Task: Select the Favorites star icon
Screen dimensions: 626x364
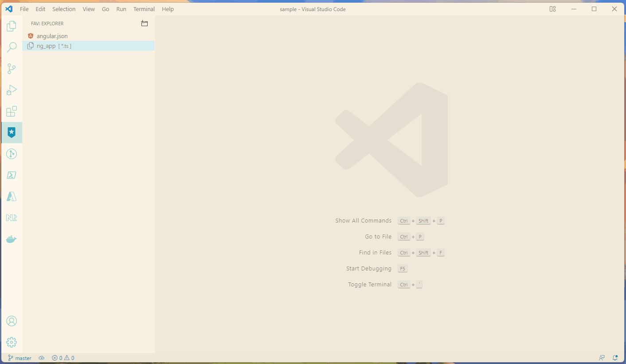Action: coord(12,133)
